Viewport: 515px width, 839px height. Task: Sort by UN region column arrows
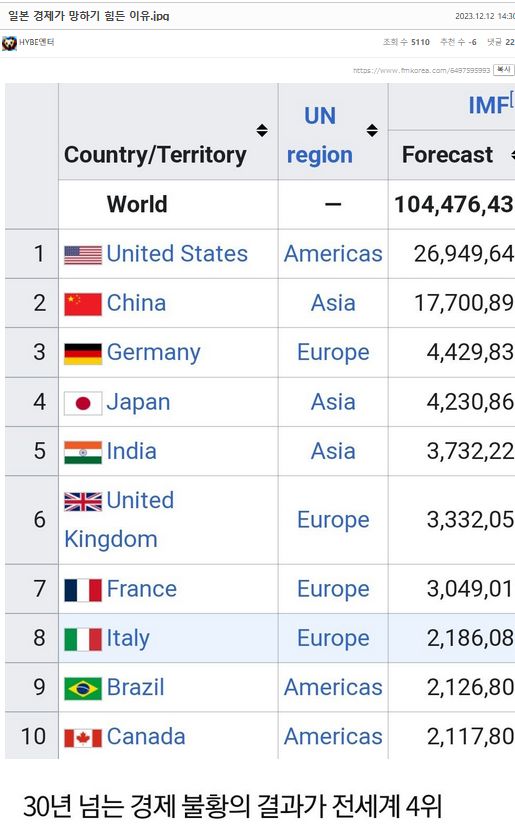pos(372,130)
